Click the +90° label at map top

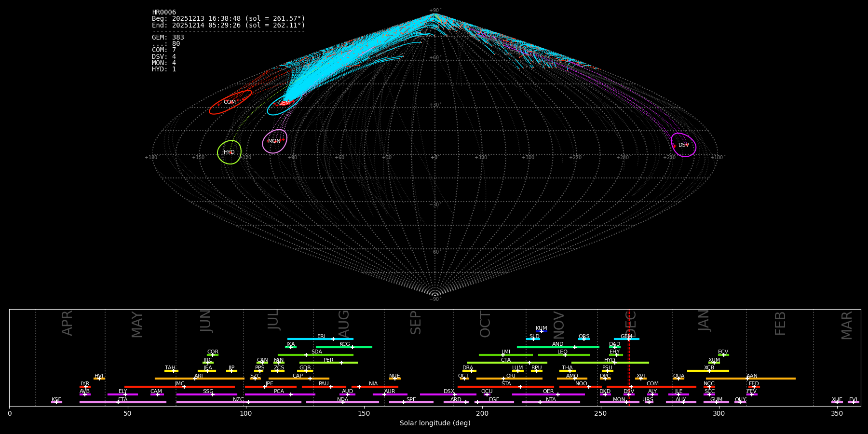[434, 11]
